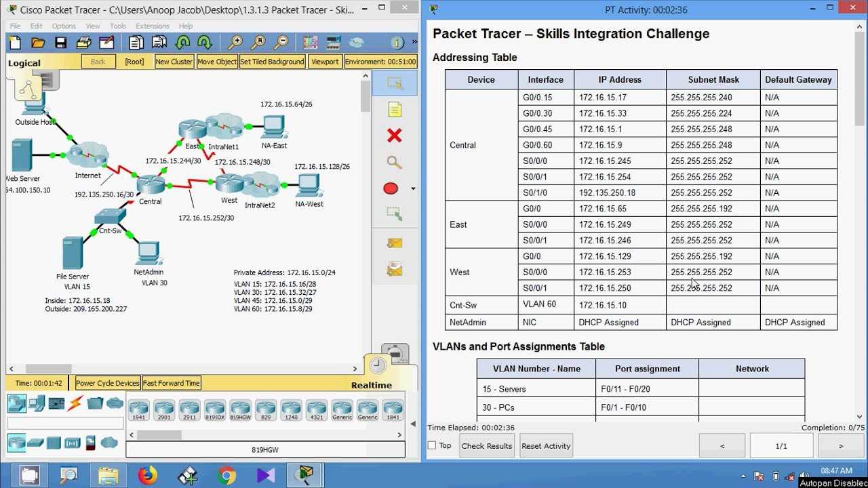This screenshot has height=488, width=868.
Task: Click the Cnt-Sw switch in the topology
Action: click(110, 218)
